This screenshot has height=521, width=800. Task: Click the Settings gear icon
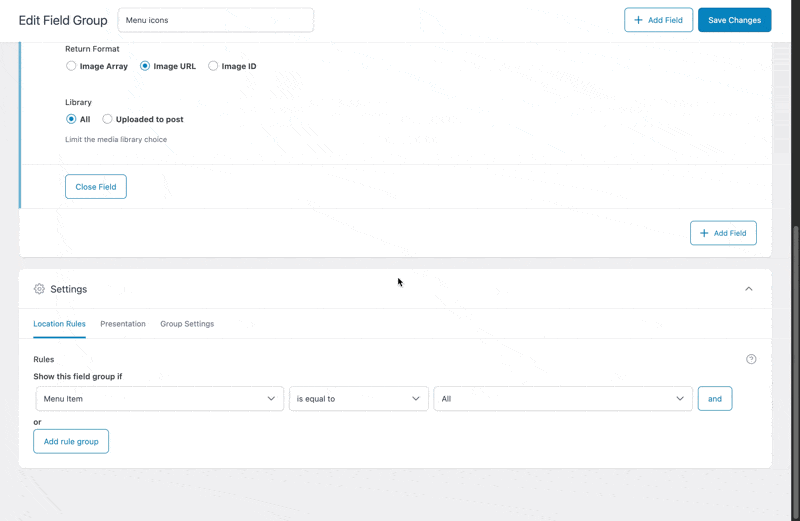(x=39, y=289)
